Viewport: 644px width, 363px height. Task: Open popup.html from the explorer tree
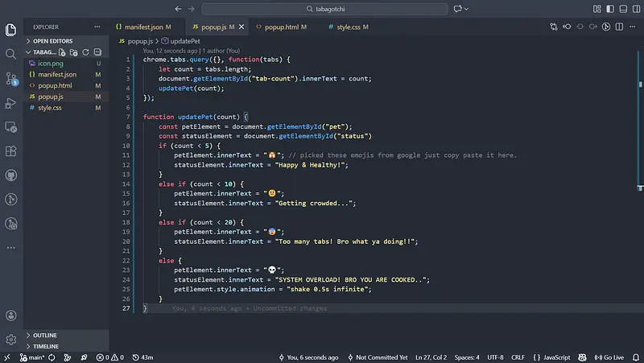[x=55, y=85]
